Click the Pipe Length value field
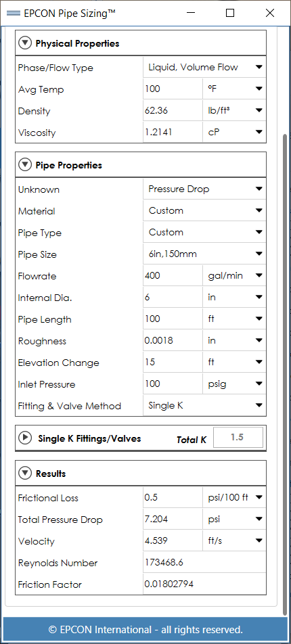 click(x=173, y=319)
